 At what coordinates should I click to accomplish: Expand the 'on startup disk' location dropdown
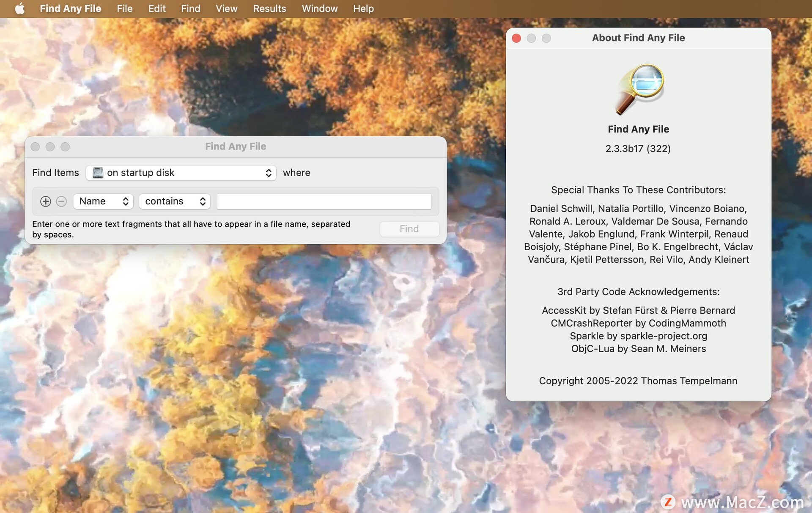(181, 173)
